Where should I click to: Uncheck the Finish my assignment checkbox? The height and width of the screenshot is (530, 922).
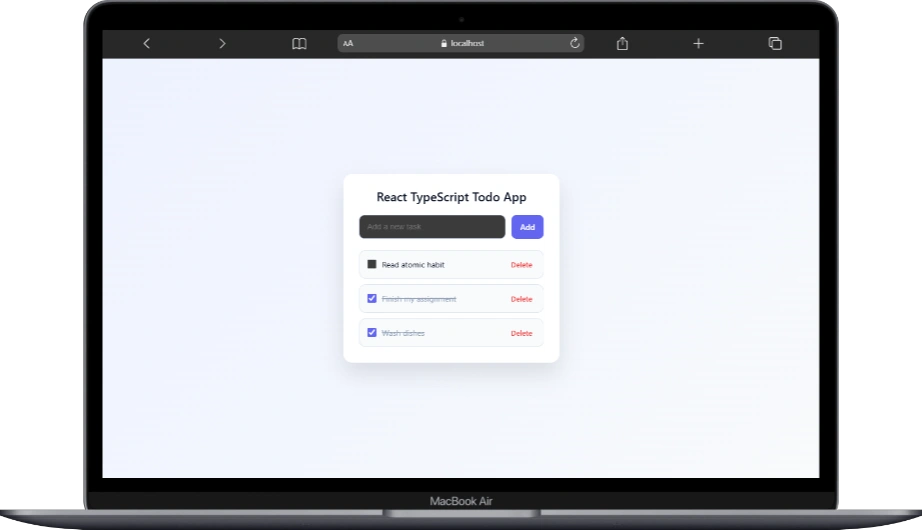(372, 298)
